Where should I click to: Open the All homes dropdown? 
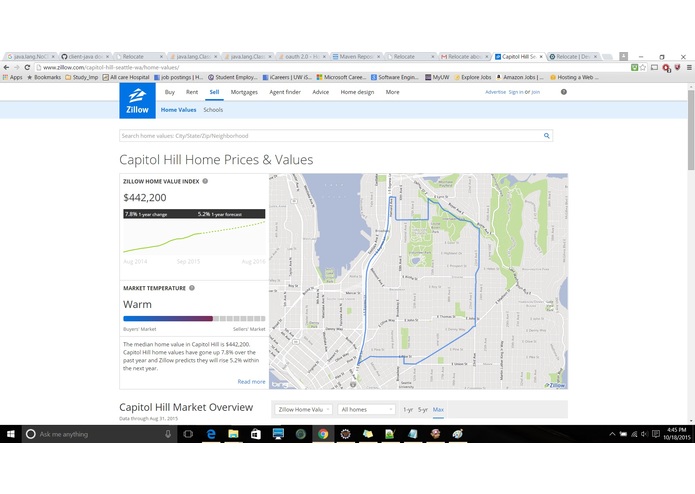tap(367, 409)
